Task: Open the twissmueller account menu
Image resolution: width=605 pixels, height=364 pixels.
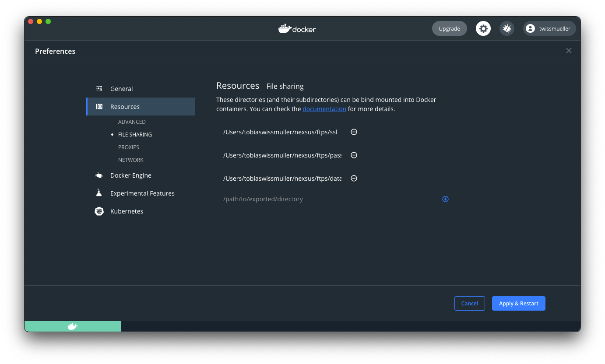Action: coord(549,28)
